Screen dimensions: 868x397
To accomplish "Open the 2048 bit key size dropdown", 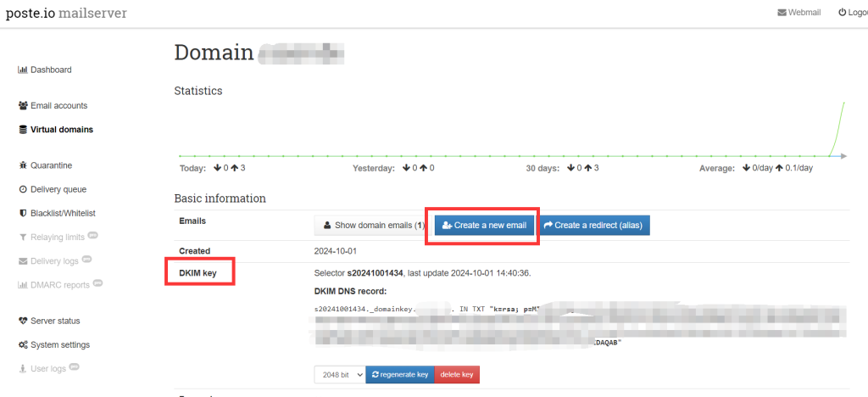I will [x=340, y=375].
